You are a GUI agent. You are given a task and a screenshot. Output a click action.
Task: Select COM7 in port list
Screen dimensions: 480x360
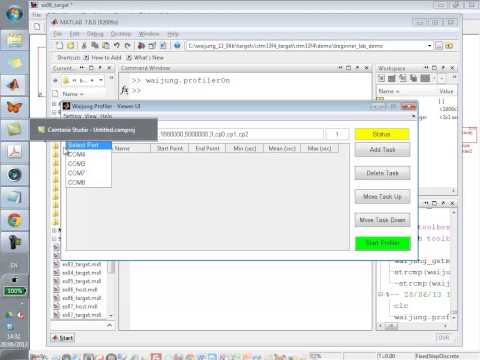click(x=89, y=173)
